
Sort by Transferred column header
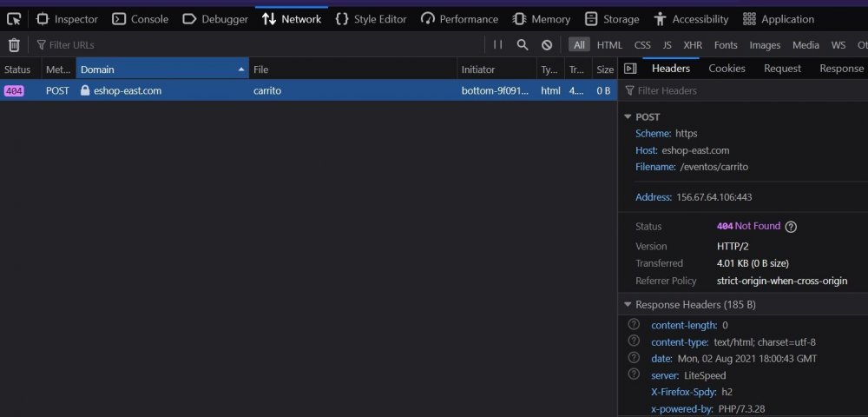point(578,69)
